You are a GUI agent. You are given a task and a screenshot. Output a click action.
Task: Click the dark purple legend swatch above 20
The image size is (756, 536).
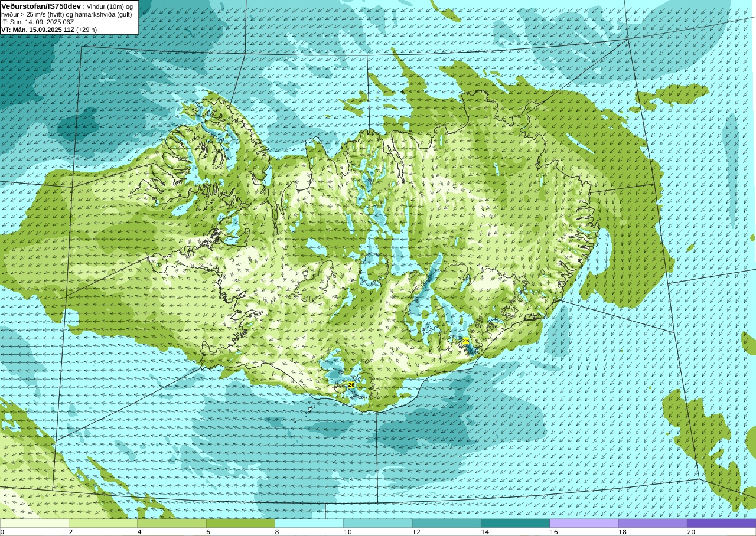click(721, 523)
